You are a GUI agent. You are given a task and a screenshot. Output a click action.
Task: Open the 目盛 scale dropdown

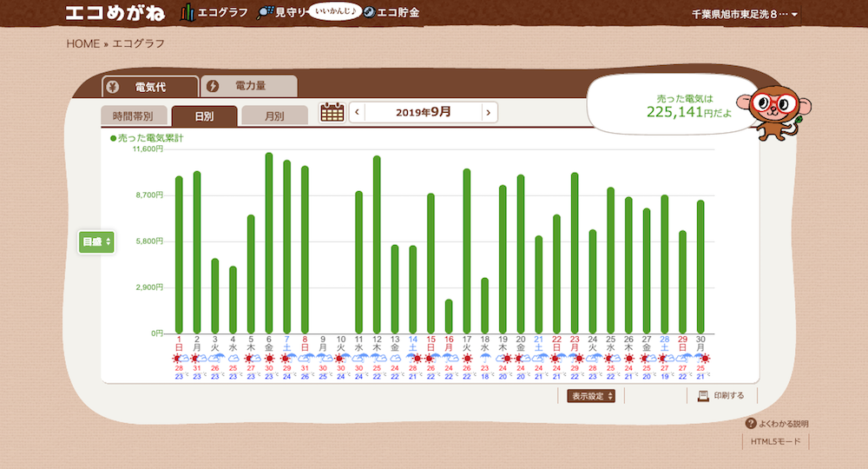[x=96, y=242]
